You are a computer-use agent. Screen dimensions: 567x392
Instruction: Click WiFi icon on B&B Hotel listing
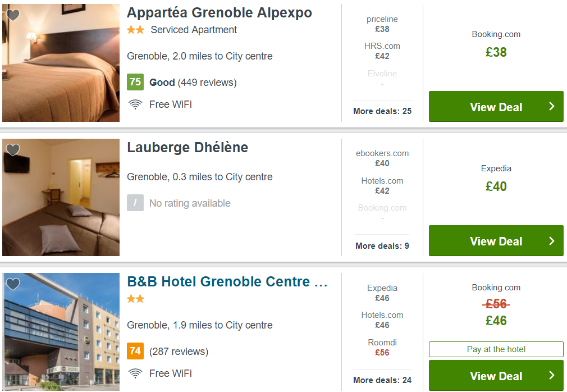(135, 373)
